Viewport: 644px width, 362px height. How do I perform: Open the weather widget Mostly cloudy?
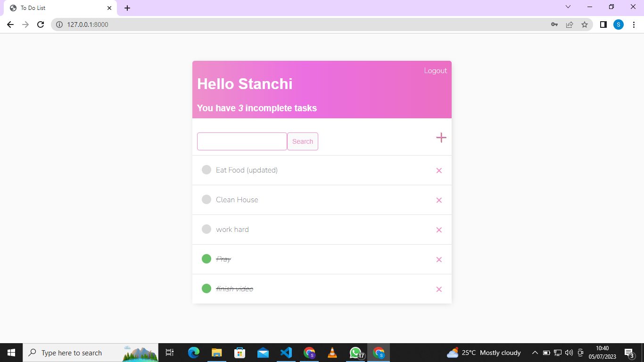pyautogui.click(x=484, y=353)
